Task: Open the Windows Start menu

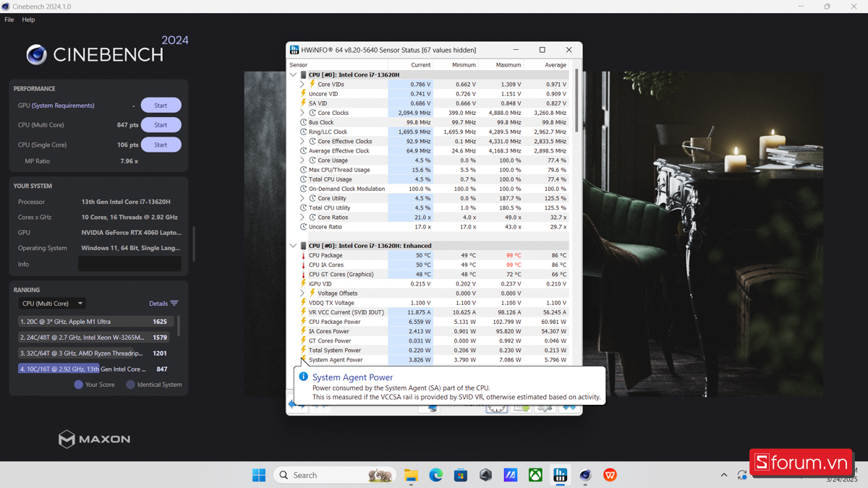Action: [x=259, y=475]
